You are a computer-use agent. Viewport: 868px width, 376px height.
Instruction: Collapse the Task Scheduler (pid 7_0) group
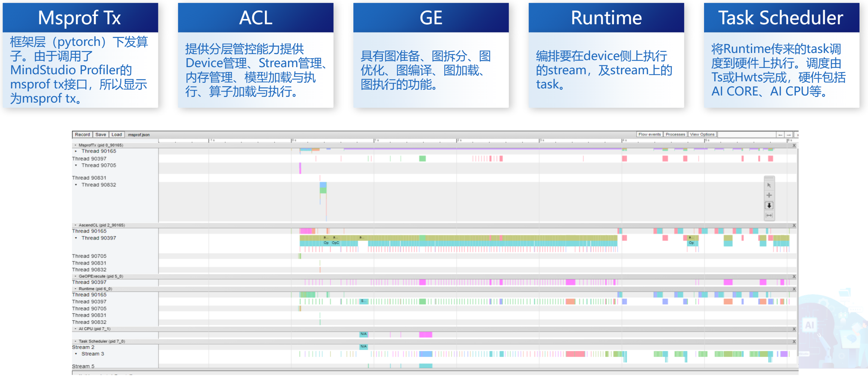(75, 341)
